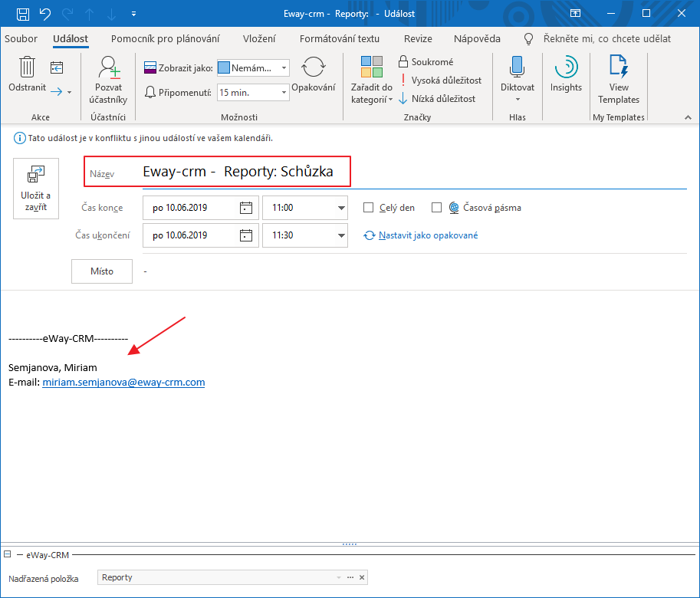700x598 pixels.
Task: Open calendar picker for Čas ukončení date
Action: [x=246, y=235]
